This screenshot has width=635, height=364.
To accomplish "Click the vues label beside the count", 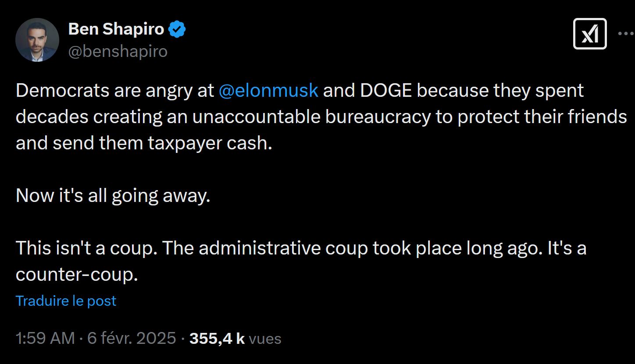I will (265, 339).
